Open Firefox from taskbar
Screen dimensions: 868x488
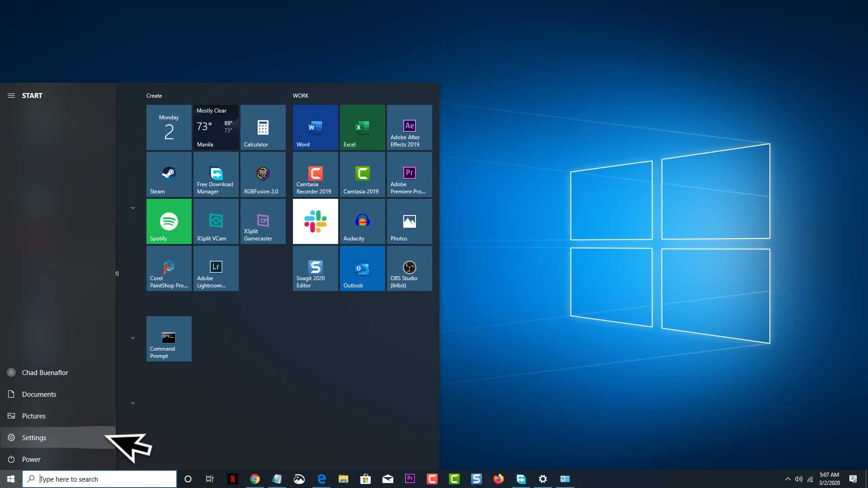click(499, 479)
